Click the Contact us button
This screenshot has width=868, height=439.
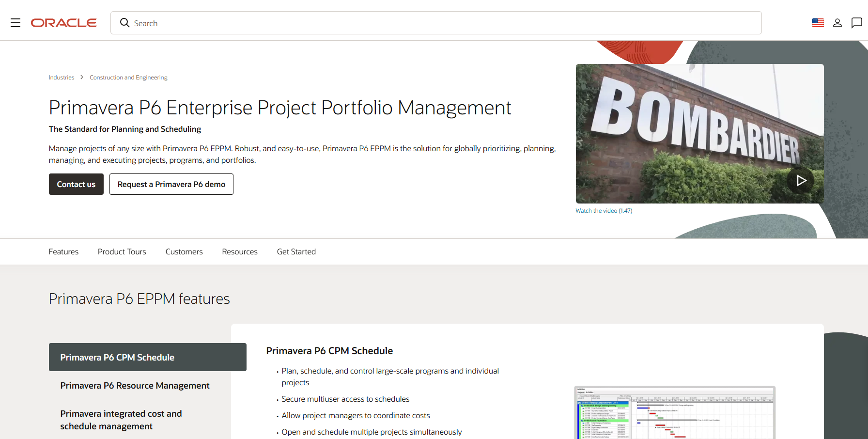coord(76,184)
